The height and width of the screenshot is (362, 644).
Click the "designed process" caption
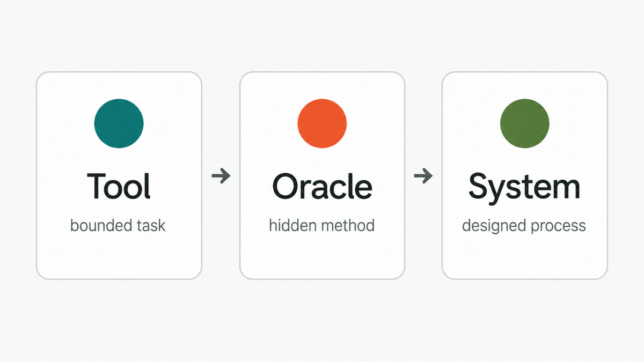tap(524, 226)
